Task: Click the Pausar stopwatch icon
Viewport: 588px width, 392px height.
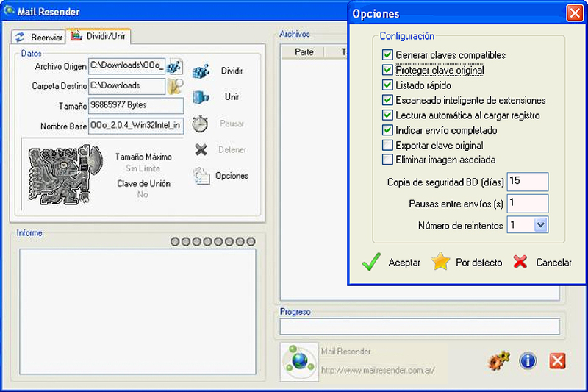Action: (x=200, y=124)
